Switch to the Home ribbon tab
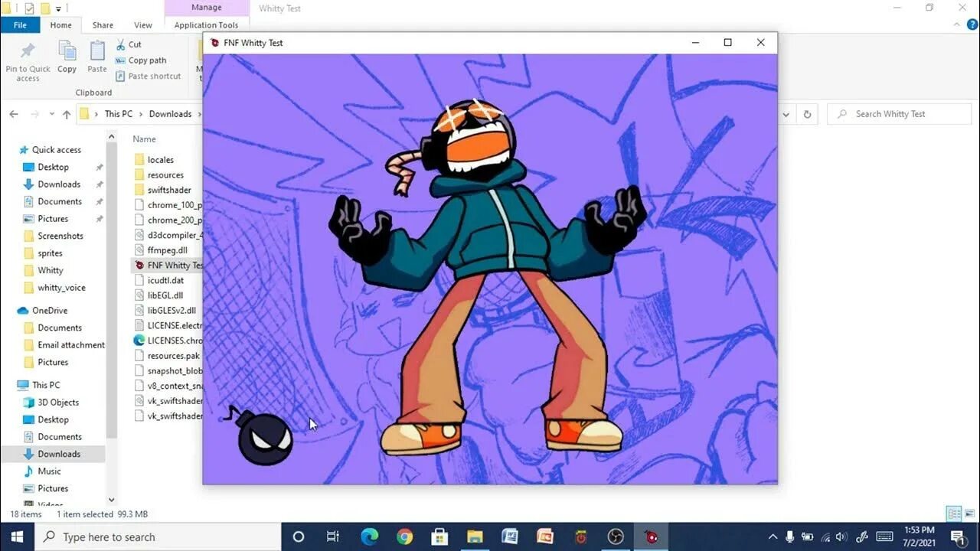 (x=60, y=25)
